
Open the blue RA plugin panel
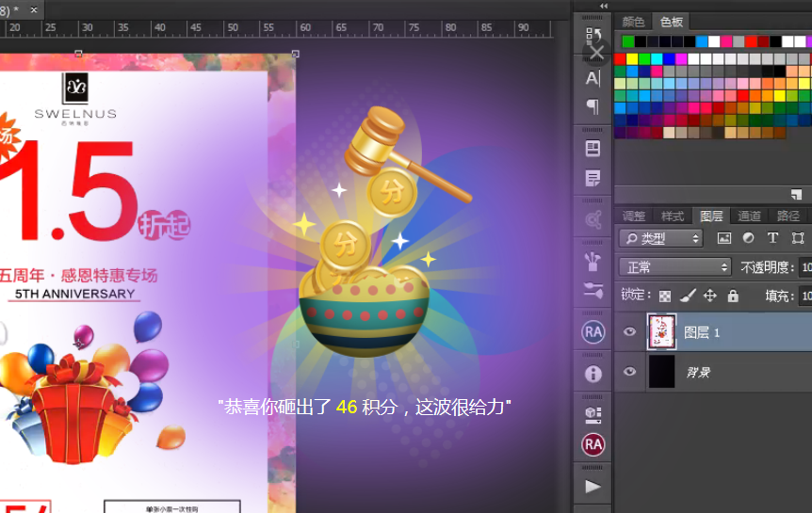click(x=593, y=332)
